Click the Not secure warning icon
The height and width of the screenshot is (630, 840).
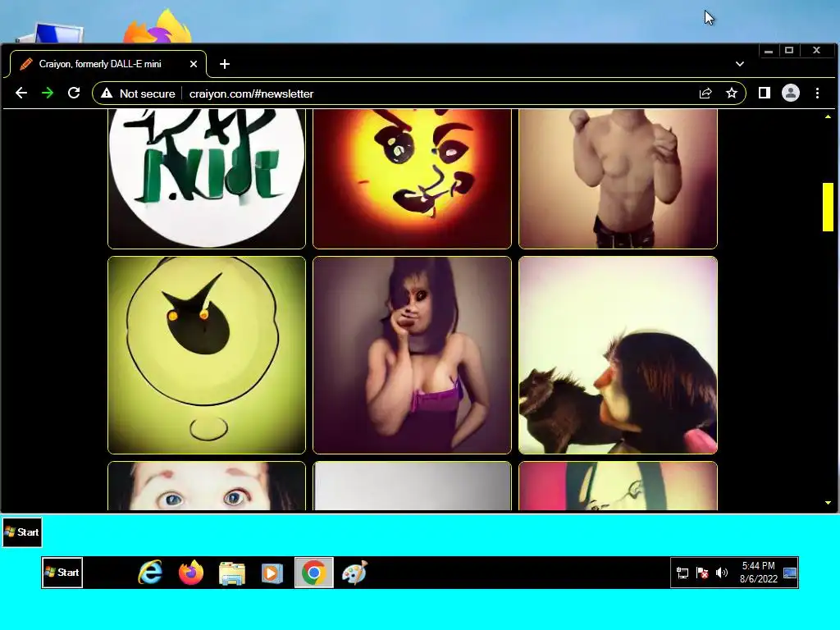(107, 94)
